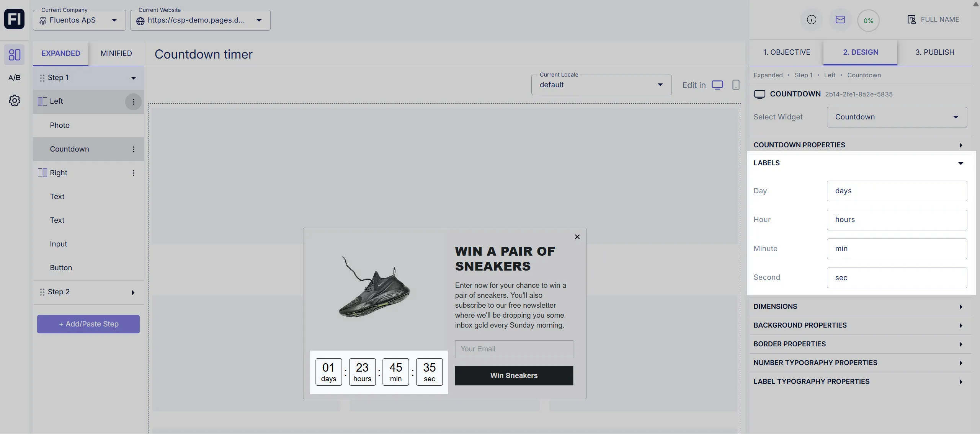Close the sneaker popup with X
Viewport: 980px width, 434px height.
577,237
